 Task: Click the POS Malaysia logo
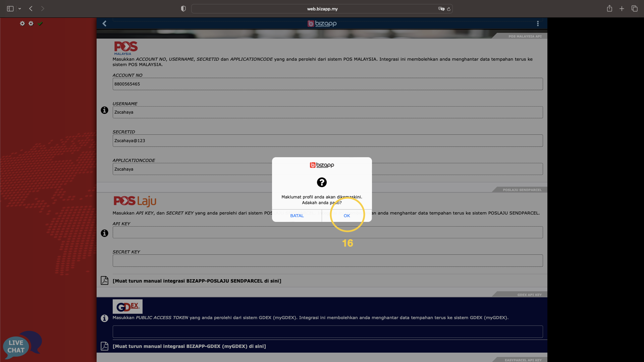(x=126, y=48)
